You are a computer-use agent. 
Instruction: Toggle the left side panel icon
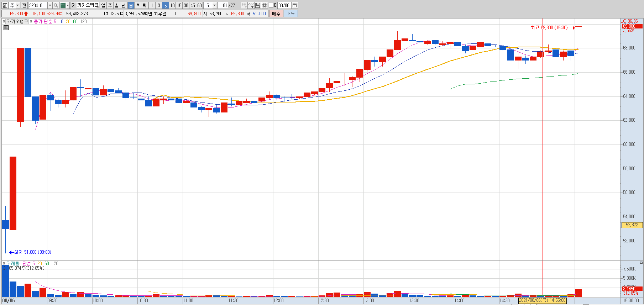click(x=5, y=5)
